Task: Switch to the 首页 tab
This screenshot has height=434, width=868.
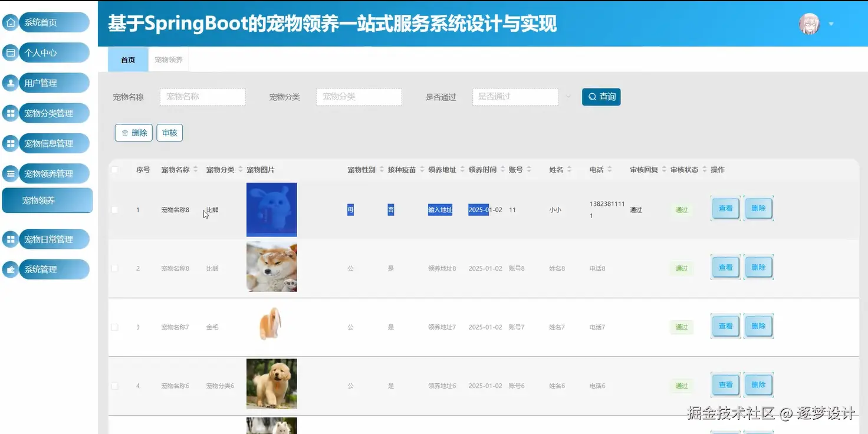Action: point(128,60)
